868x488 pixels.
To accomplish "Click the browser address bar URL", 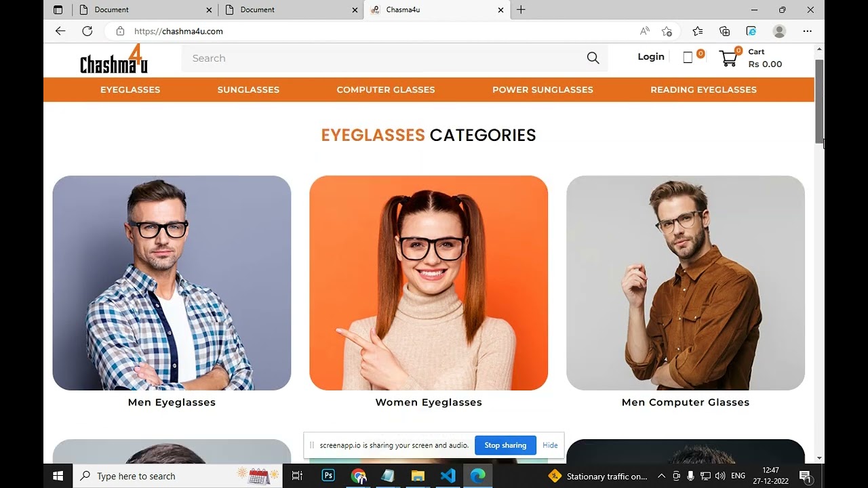I will pyautogui.click(x=178, y=31).
